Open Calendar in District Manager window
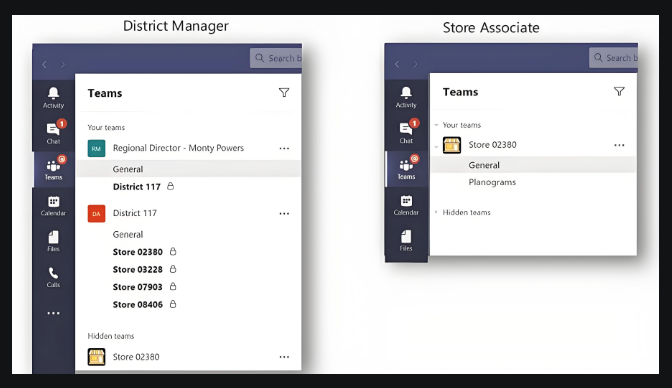The height and width of the screenshot is (388, 672). pos(53,205)
